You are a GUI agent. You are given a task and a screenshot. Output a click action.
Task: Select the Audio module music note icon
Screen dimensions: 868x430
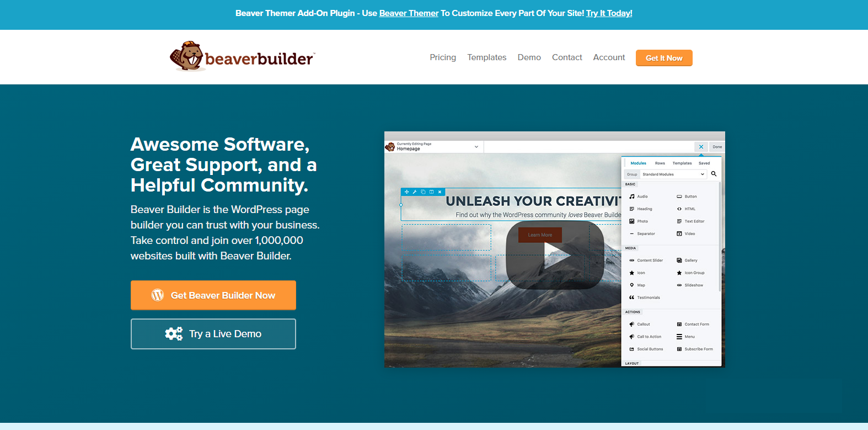(x=632, y=197)
